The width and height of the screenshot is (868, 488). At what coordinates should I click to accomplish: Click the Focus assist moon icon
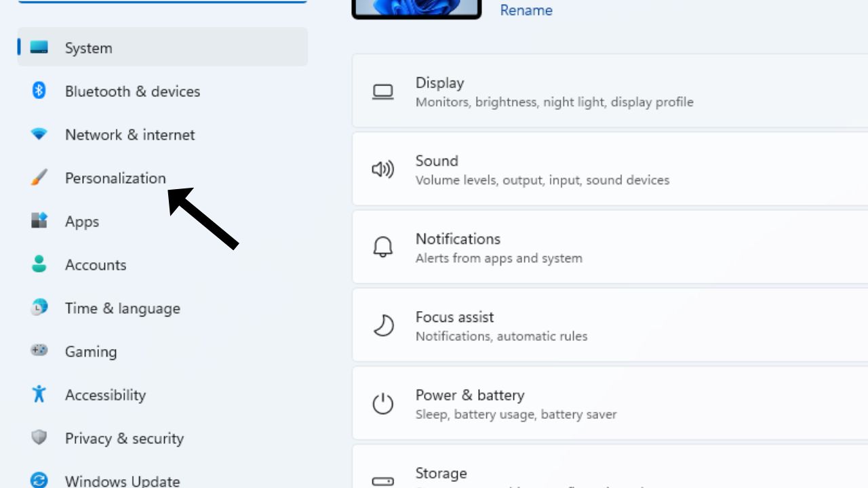click(383, 325)
